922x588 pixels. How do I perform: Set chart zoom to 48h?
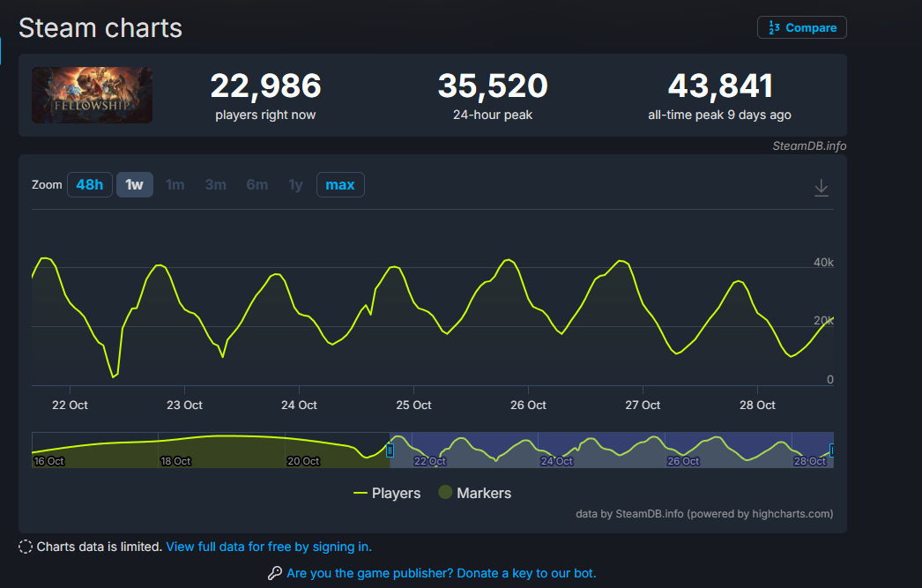(x=89, y=184)
